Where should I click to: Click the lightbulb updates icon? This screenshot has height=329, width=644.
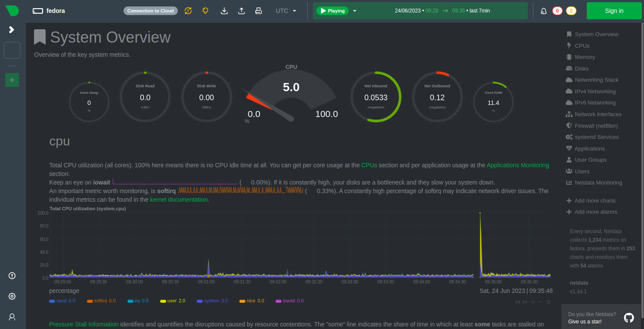click(206, 11)
